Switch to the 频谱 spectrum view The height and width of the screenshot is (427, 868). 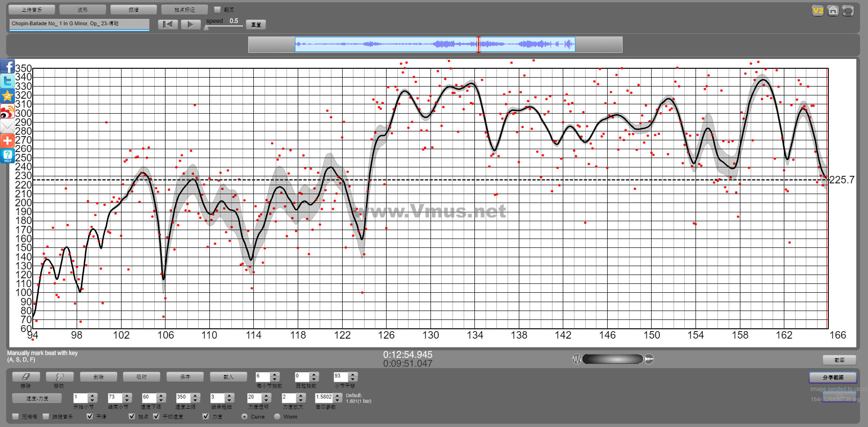(133, 9)
